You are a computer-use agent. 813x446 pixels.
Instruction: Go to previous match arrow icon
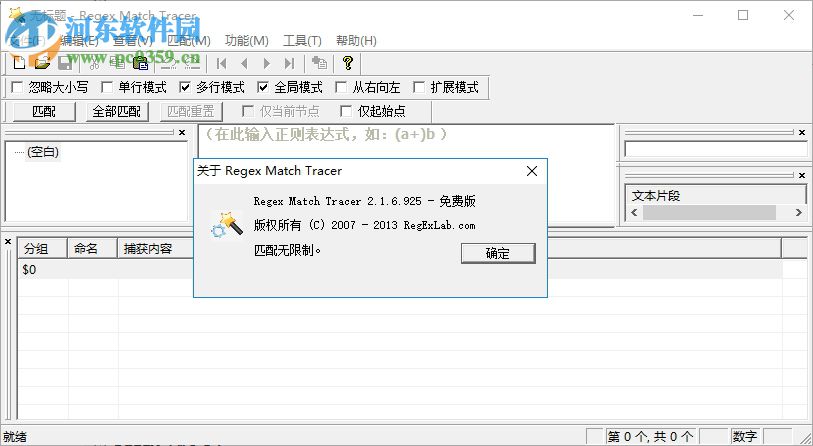click(x=244, y=63)
